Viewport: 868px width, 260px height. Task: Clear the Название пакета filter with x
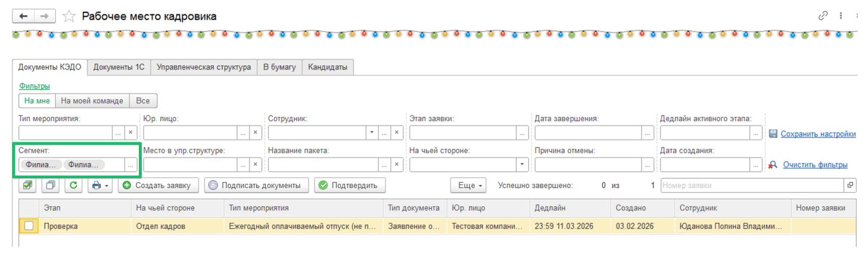tap(397, 164)
